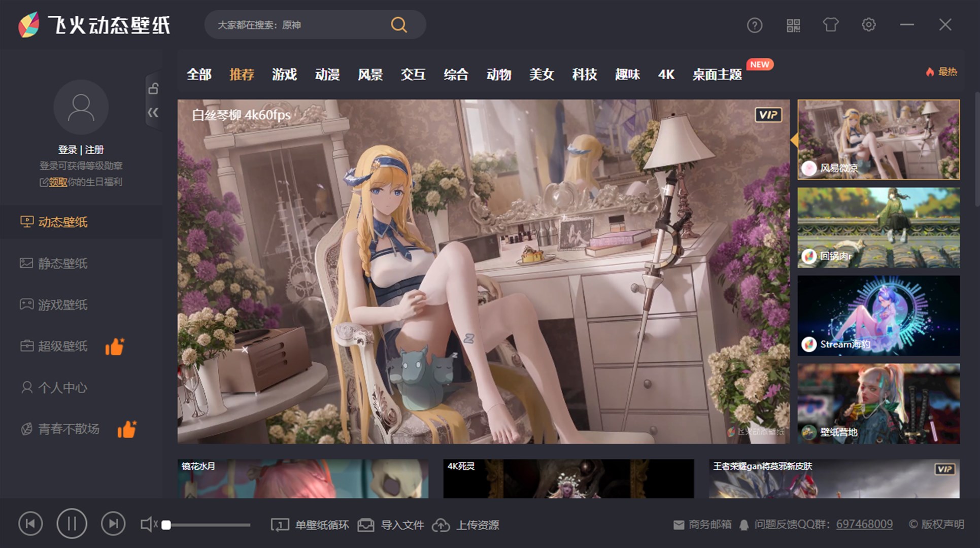
Task: Select the 桌面主题 tab
Action: pyautogui.click(x=717, y=75)
